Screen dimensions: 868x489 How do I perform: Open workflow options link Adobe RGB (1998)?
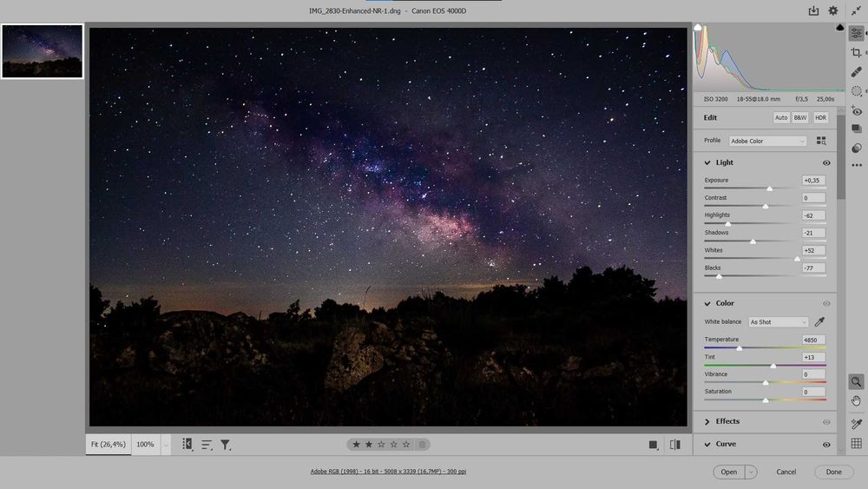tap(388, 472)
